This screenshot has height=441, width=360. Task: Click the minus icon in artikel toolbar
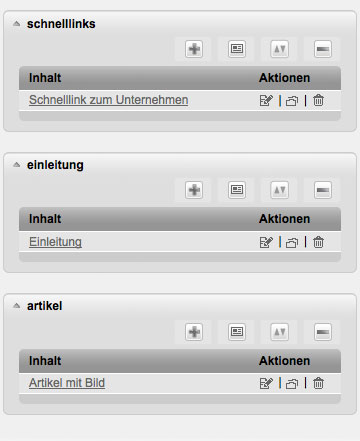coord(323,332)
